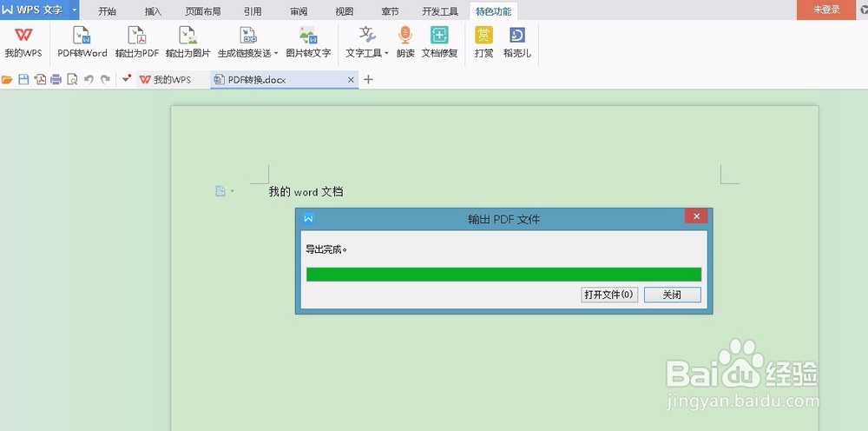This screenshot has width=868, height=431.
Task: Click 打开文件(O) in export dialog
Action: pos(609,295)
